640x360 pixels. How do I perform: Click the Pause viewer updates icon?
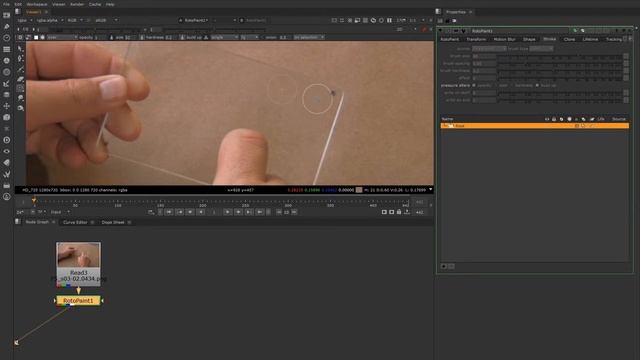(x=389, y=20)
